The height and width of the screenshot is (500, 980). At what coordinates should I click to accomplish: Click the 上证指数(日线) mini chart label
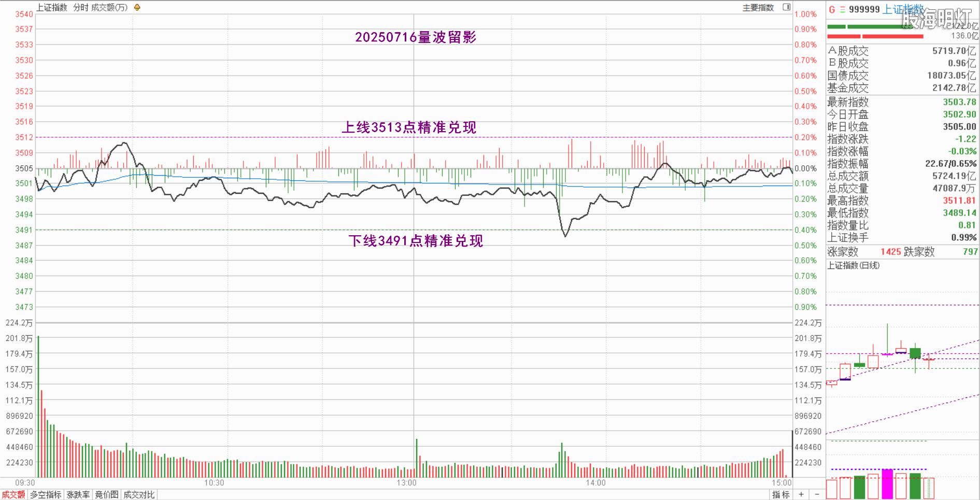[853, 265]
